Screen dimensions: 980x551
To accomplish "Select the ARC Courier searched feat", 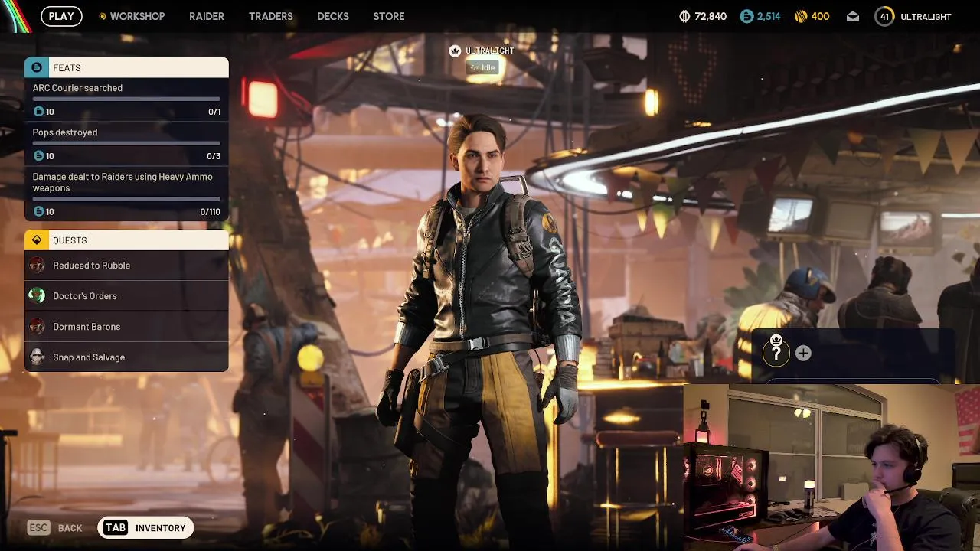I will click(126, 99).
